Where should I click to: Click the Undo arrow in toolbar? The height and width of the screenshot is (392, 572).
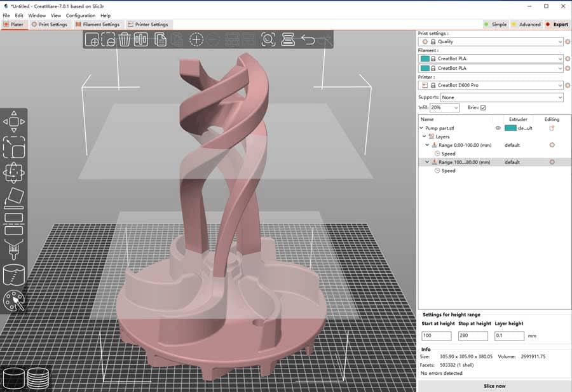point(308,39)
